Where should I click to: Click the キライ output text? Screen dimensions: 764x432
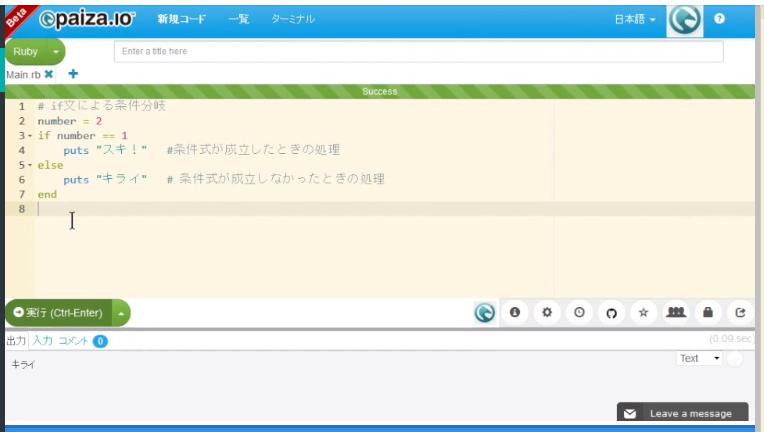click(23, 364)
